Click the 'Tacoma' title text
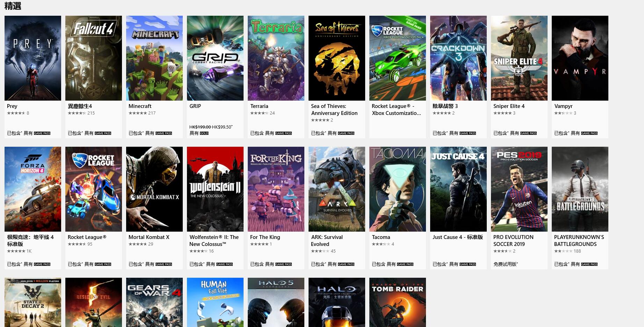The image size is (644, 327). (x=381, y=237)
